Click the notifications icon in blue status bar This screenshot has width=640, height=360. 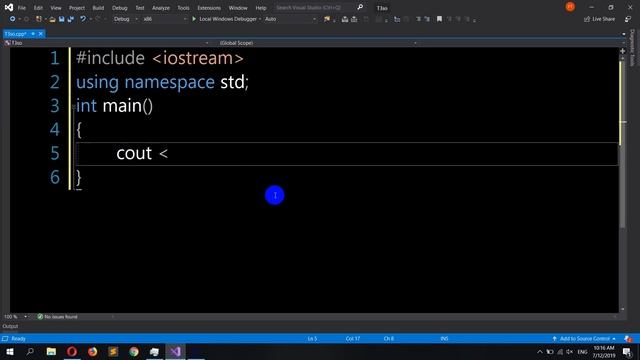pyautogui.click(x=628, y=339)
